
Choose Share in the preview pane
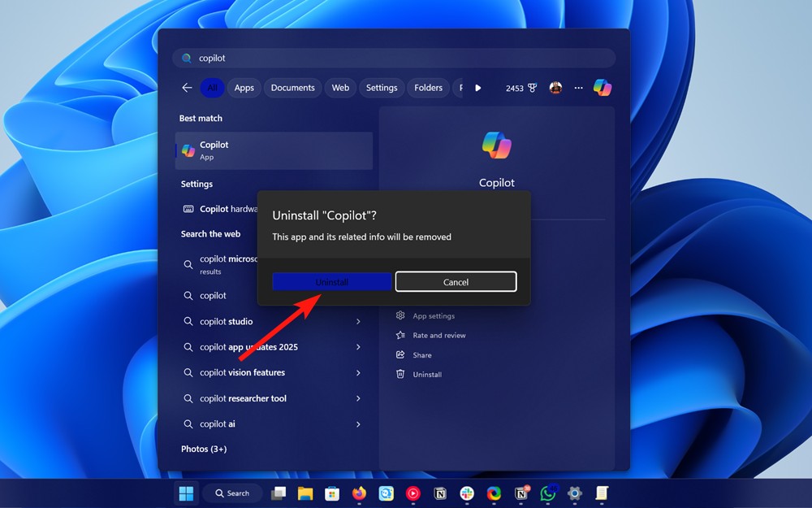(x=414, y=355)
